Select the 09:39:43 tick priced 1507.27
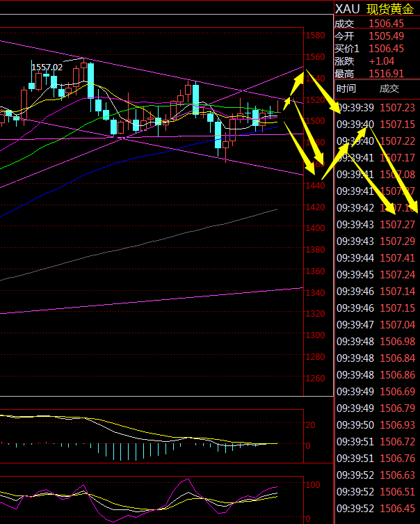 376,225
